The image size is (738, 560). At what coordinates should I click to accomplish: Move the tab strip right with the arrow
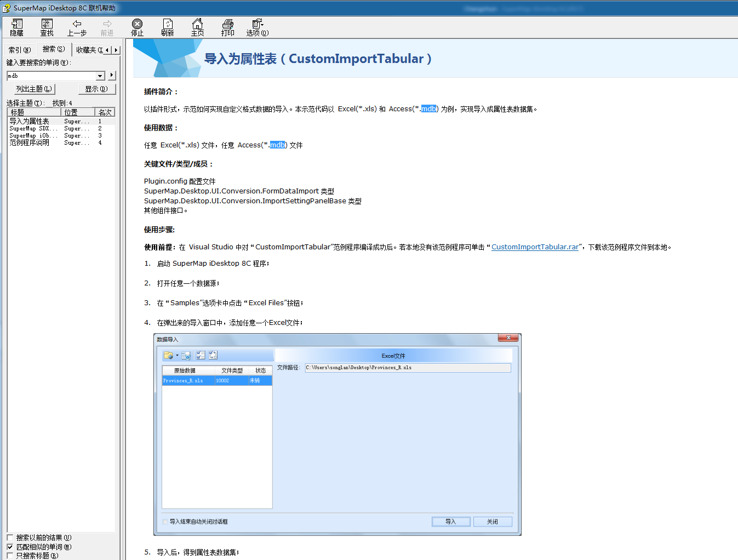pos(116,50)
